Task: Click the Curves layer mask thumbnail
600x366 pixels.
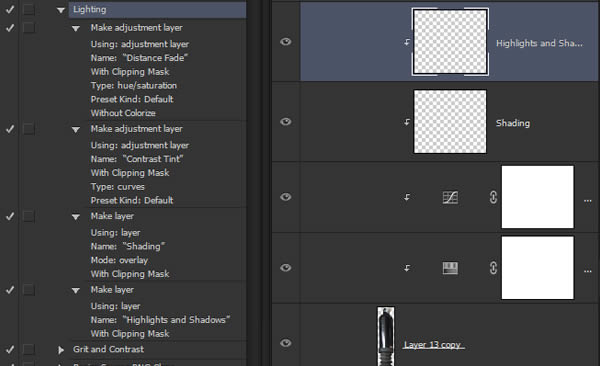Action: click(x=537, y=197)
